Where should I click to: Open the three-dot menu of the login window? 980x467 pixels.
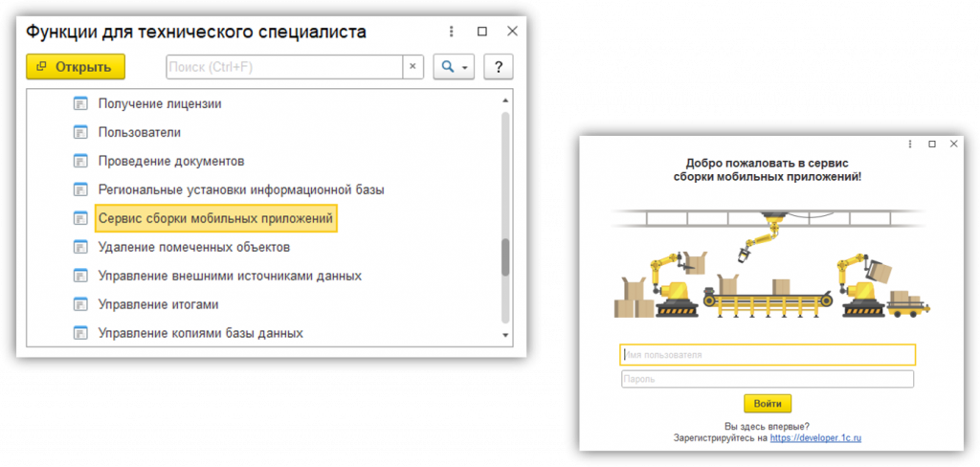pos(911,144)
